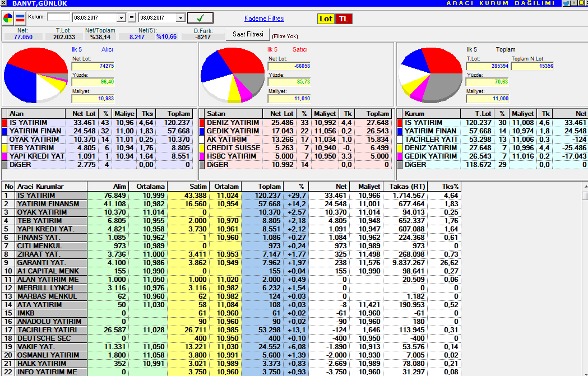The height and width of the screenshot is (376, 588).
Task: Select MERRILL LYNCH row
Action: tap(232, 288)
